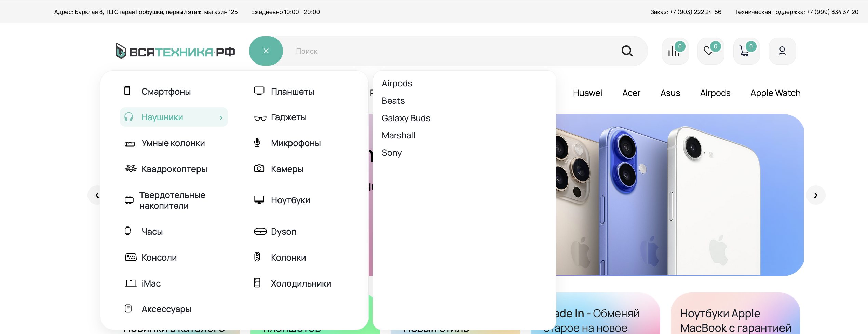The width and height of the screenshot is (868, 334).
Task: Open the favorites heart icon
Action: pyautogui.click(x=710, y=51)
